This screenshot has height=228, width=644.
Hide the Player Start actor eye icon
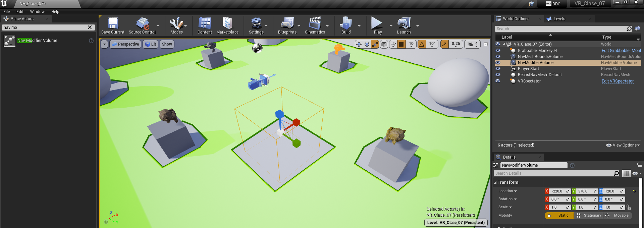(498, 68)
